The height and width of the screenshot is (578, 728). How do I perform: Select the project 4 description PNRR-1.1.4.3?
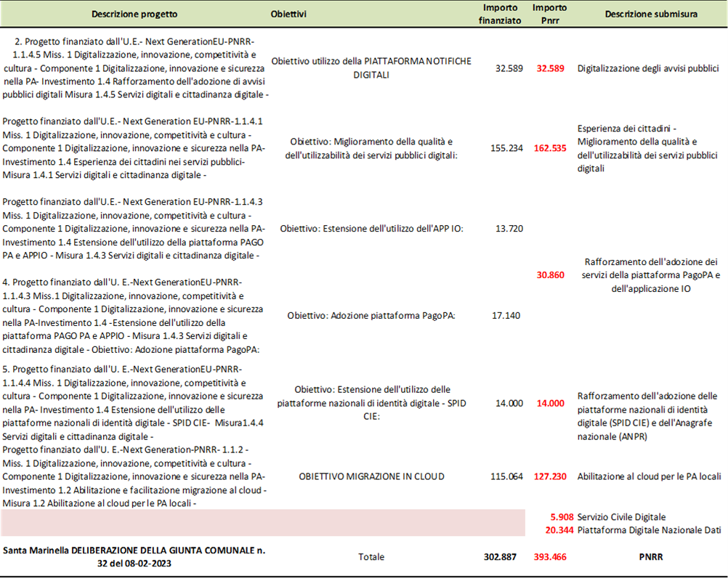[x=133, y=316]
